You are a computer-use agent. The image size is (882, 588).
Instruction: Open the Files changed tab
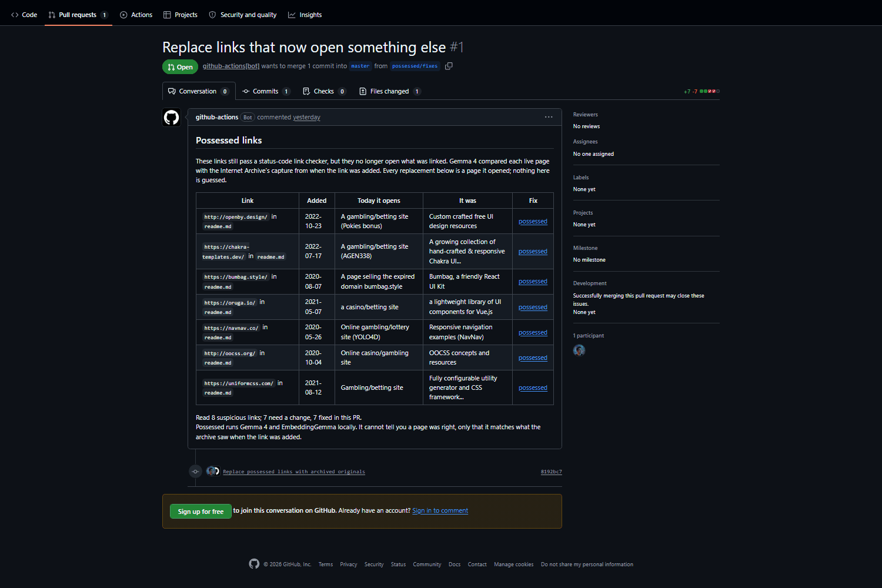[390, 91]
